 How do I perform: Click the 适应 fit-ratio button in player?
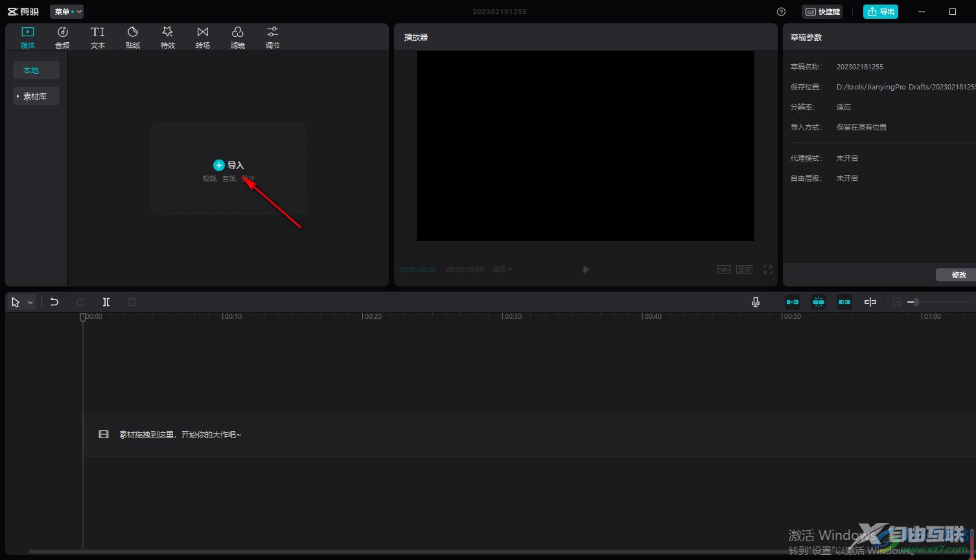(x=744, y=270)
